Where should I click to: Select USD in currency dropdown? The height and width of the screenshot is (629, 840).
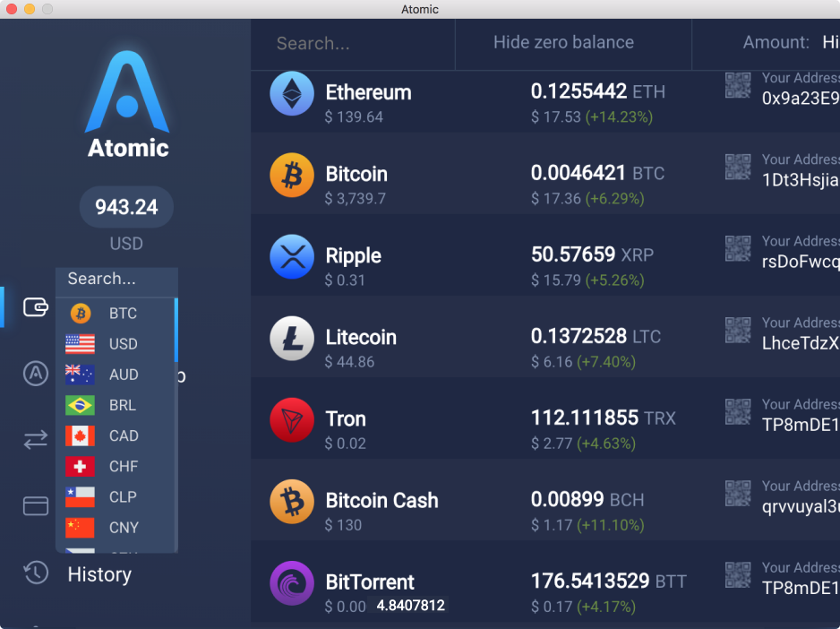[x=115, y=344]
